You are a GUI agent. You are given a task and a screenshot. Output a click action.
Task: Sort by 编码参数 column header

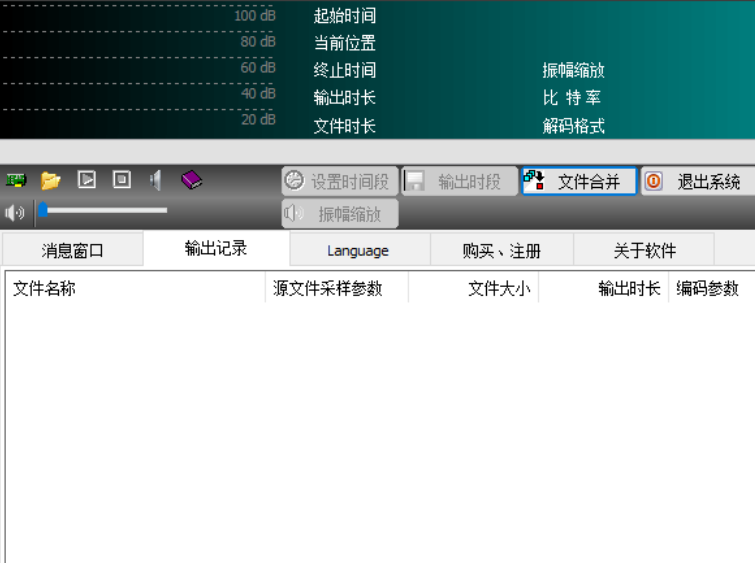712,288
